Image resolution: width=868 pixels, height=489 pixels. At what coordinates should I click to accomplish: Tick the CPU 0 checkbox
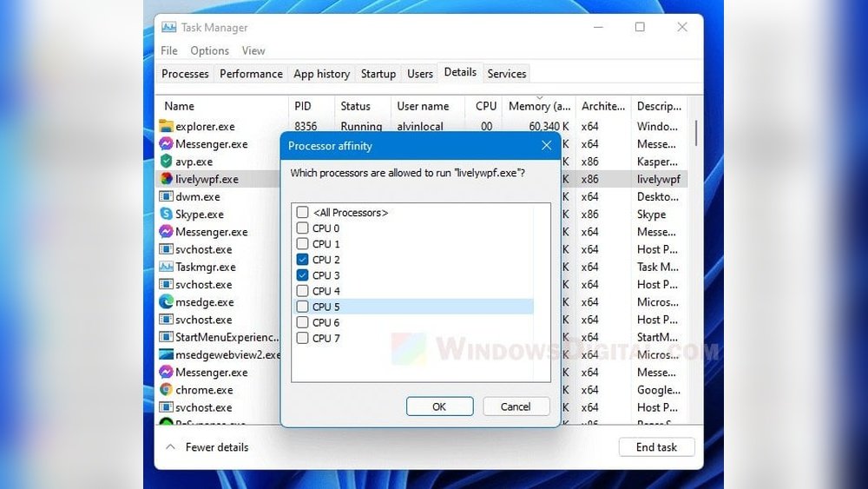point(302,228)
